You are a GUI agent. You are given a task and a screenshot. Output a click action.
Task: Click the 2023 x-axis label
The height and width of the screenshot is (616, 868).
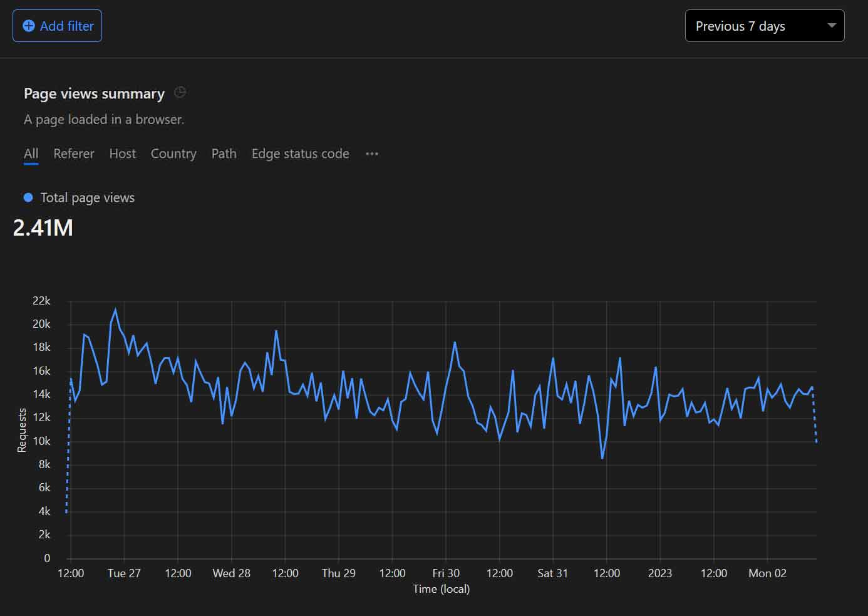tap(659, 573)
